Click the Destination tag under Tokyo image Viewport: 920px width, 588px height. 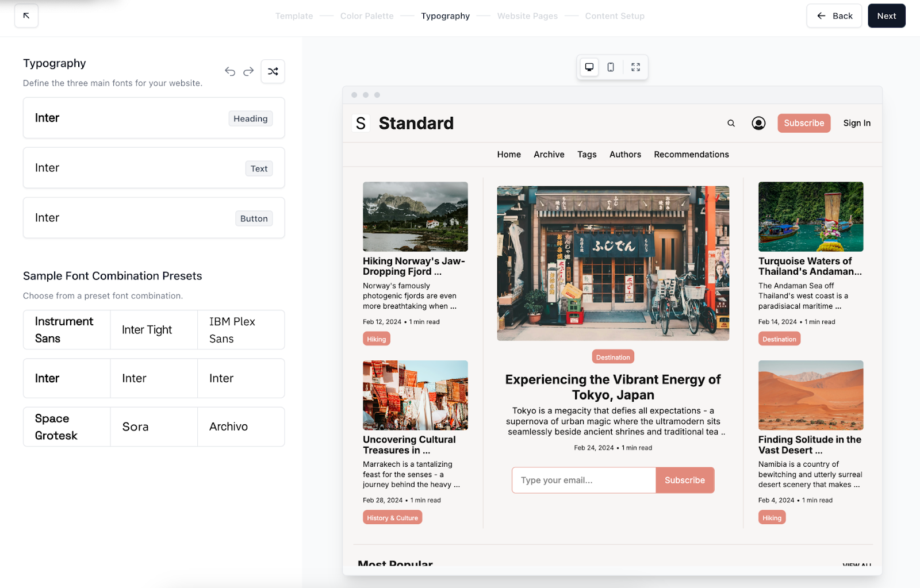click(x=613, y=357)
